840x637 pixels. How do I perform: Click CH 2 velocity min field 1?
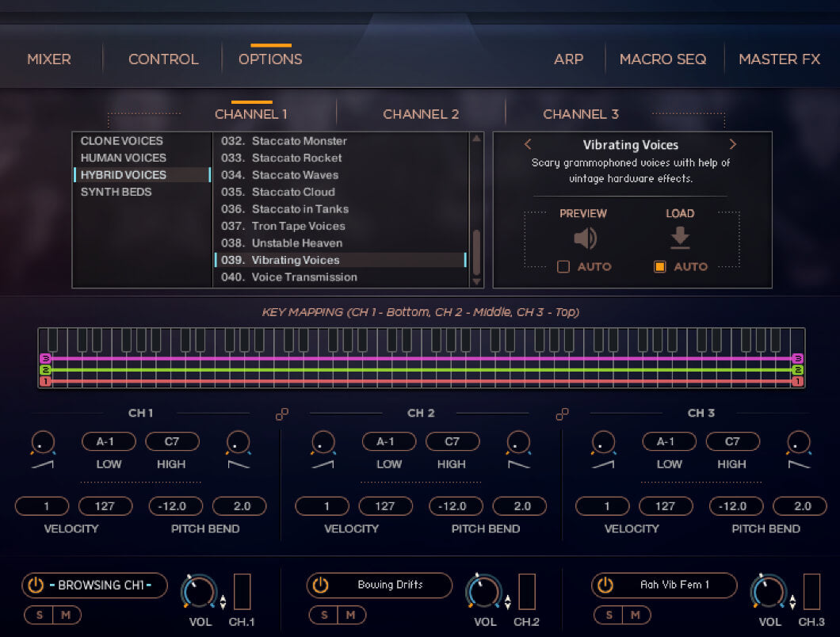(322, 505)
